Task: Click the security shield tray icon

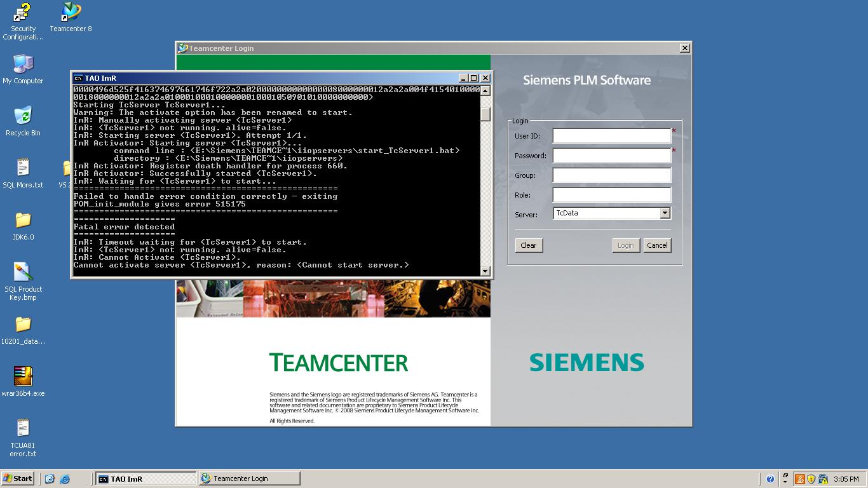Action: tap(811, 479)
